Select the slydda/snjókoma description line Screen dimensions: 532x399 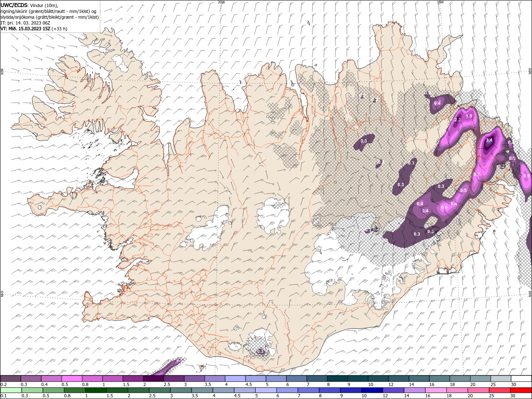click(x=49, y=17)
